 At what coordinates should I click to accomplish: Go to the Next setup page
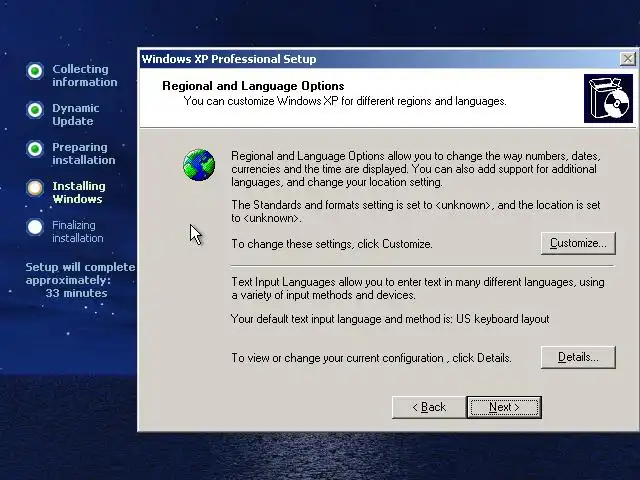click(504, 407)
